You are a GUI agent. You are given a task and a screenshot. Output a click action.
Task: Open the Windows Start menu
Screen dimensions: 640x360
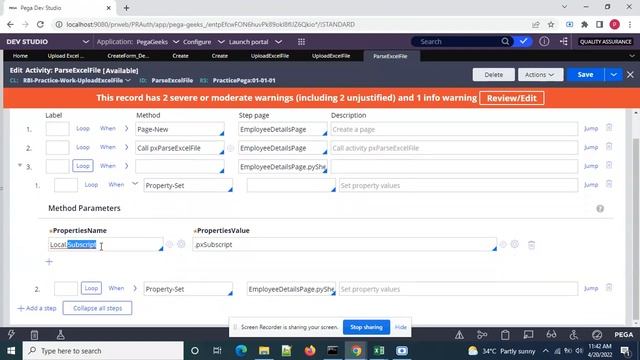pos(11,351)
